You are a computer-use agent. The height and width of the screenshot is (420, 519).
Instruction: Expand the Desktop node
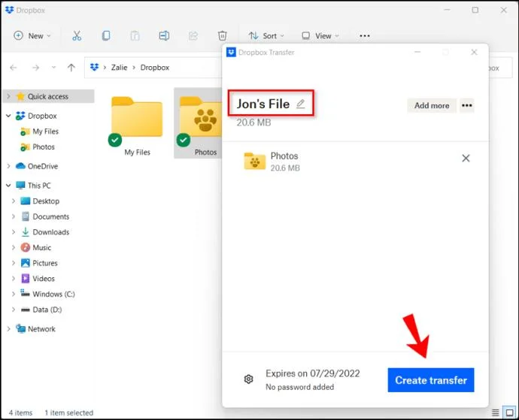14,201
